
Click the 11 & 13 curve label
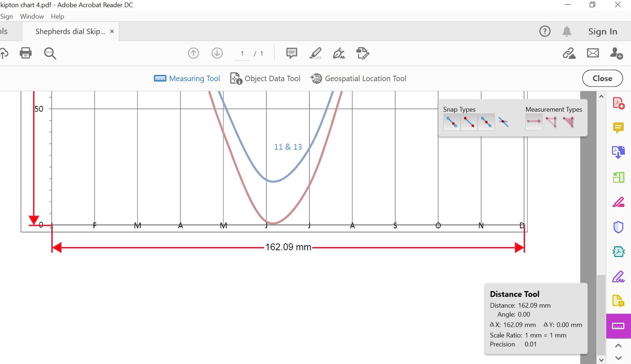pos(288,147)
